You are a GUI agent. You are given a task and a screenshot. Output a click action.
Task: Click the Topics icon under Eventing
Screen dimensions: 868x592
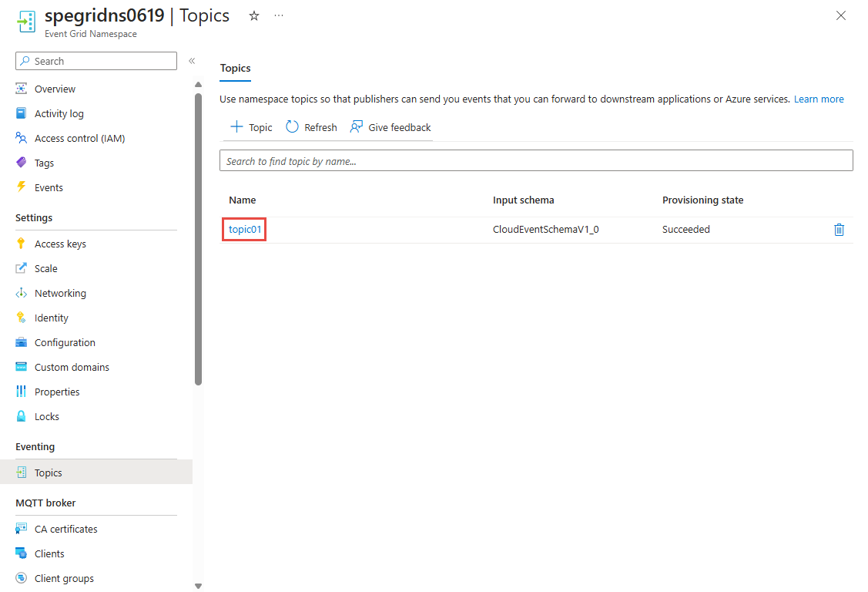(x=21, y=473)
